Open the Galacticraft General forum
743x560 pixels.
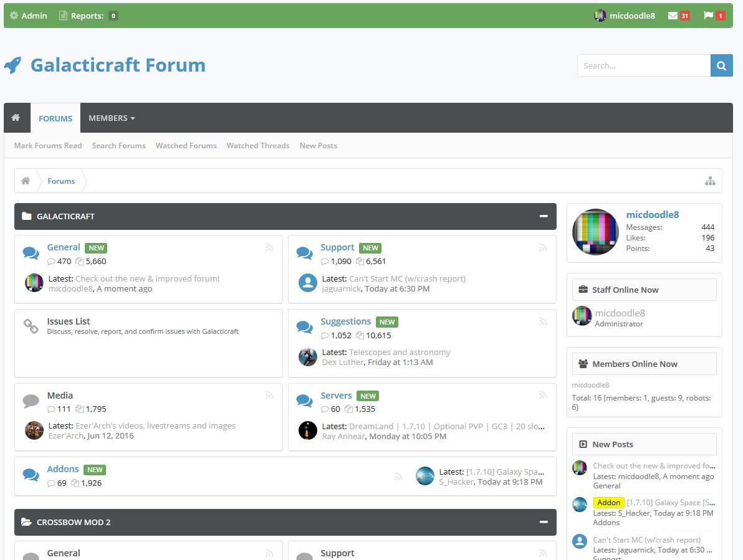click(x=64, y=247)
